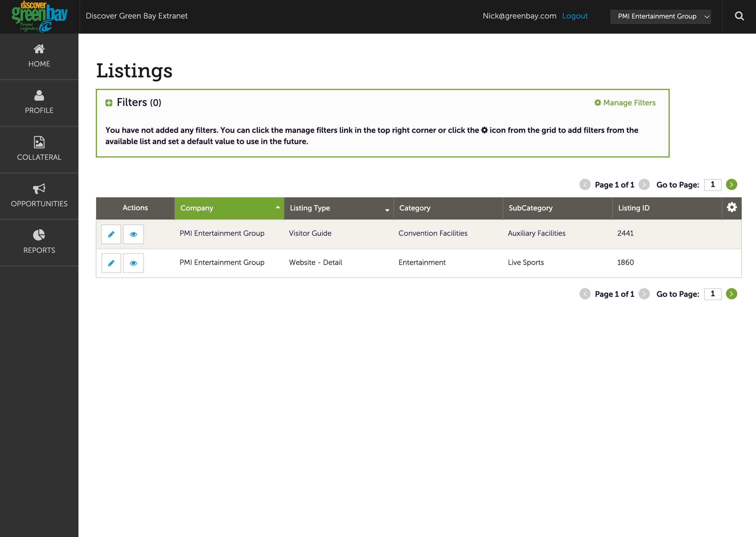Screen dimensions: 756x537
Task: Open Collateral in the sidebar
Action: point(39,149)
